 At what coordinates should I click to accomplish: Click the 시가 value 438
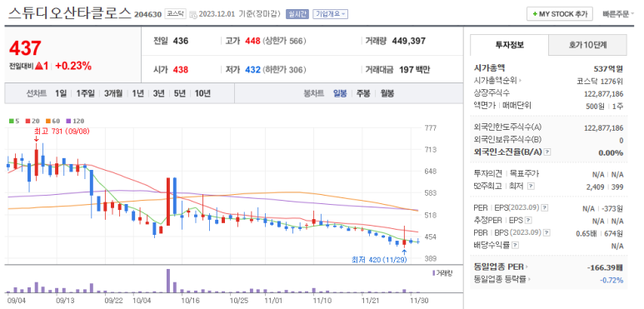[x=181, y=70]
